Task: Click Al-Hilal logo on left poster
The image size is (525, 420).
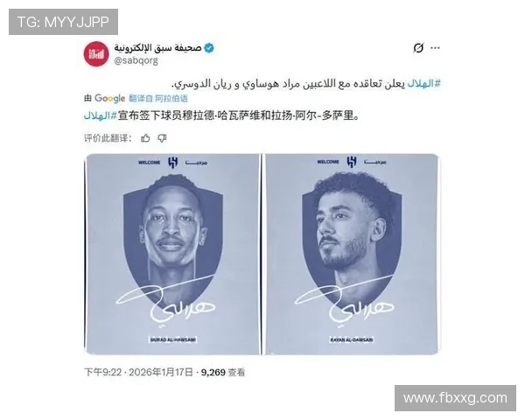Action: click(172, 163)
